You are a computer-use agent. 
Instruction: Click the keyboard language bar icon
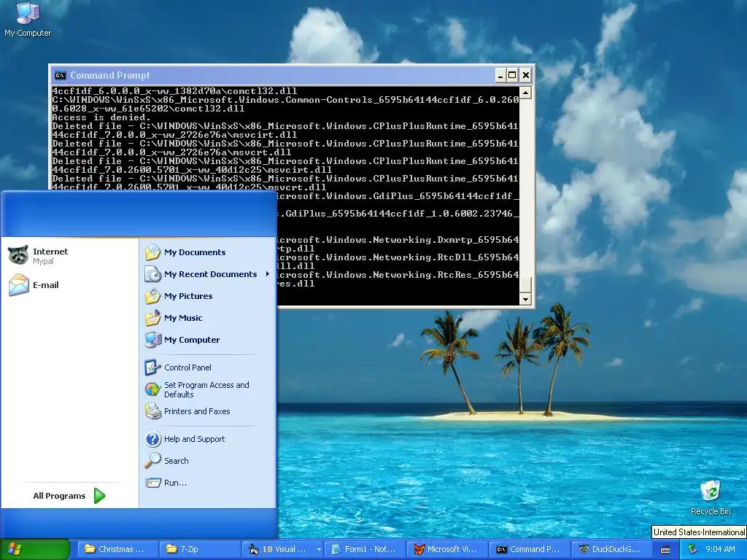[665, 550]
